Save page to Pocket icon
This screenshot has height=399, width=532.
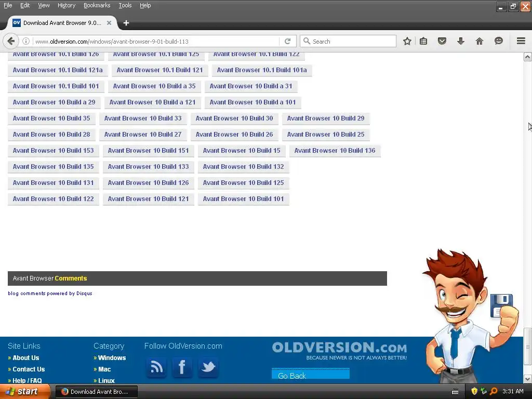click(x=442, y=42)
